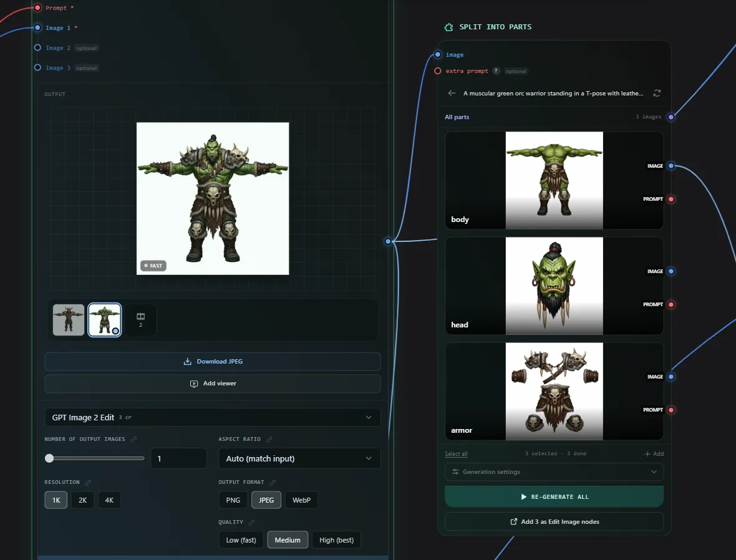
Task: Click the Add viewer button
Action: 213,384
